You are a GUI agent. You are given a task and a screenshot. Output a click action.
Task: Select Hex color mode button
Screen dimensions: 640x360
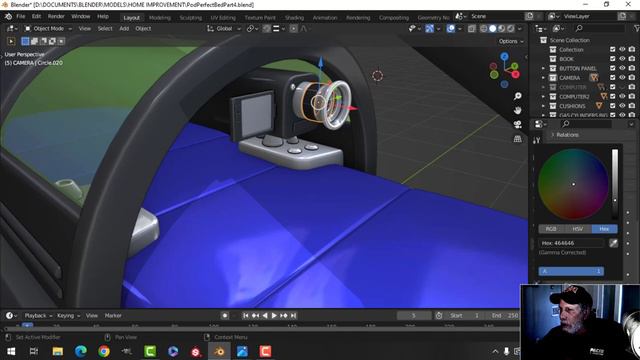click(604, 229)
